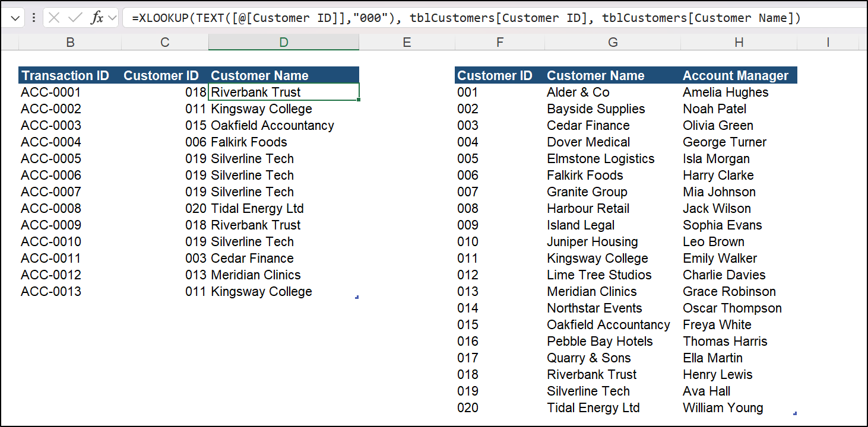The image size is (868, 427).
Task: Click the Enter checkmark formula button
Action: click(x=75, y=18)
